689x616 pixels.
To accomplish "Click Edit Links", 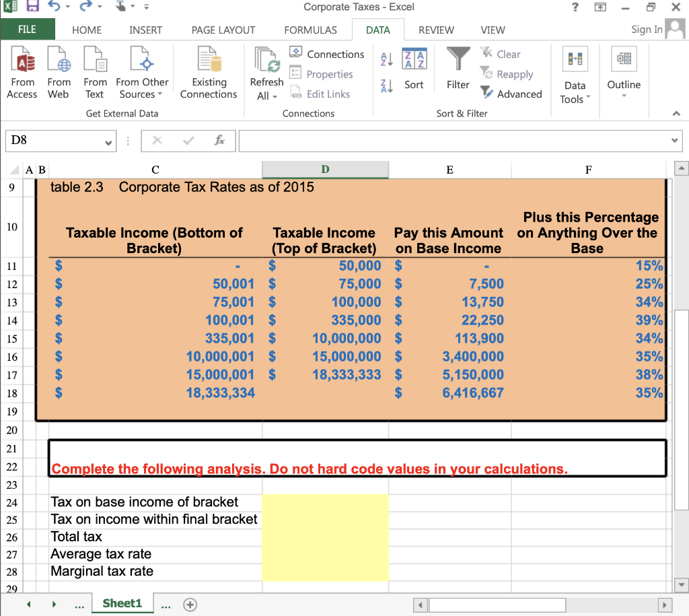I will (320, 94).
